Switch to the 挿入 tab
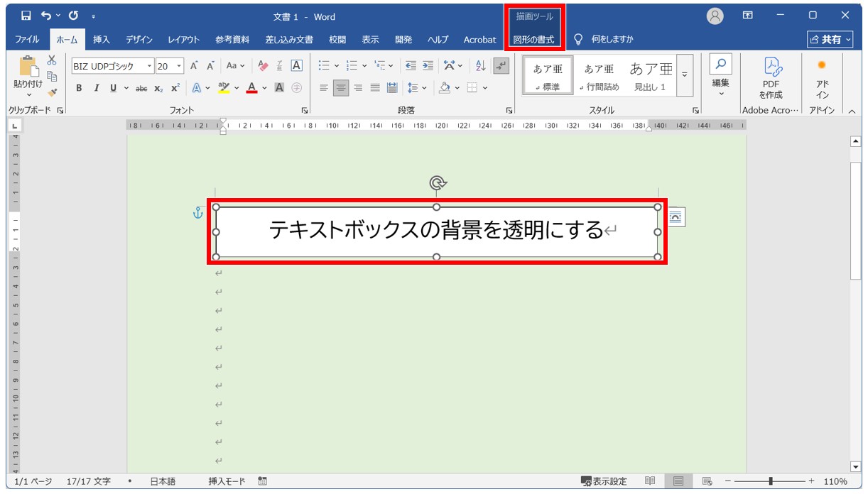868x494 pixels. 102,40
